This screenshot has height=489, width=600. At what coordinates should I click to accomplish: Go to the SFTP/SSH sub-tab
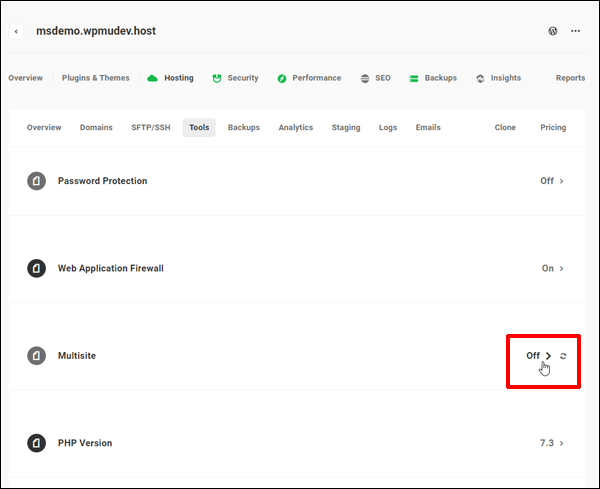[x=150, y=128]
